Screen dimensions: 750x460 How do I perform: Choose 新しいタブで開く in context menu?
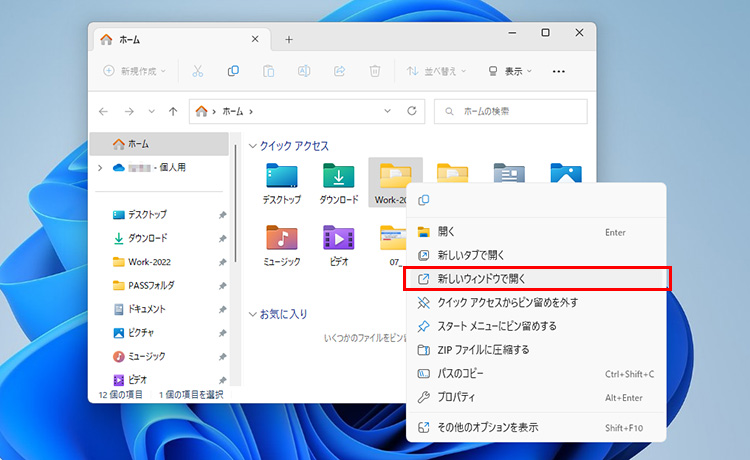[536, 255]
